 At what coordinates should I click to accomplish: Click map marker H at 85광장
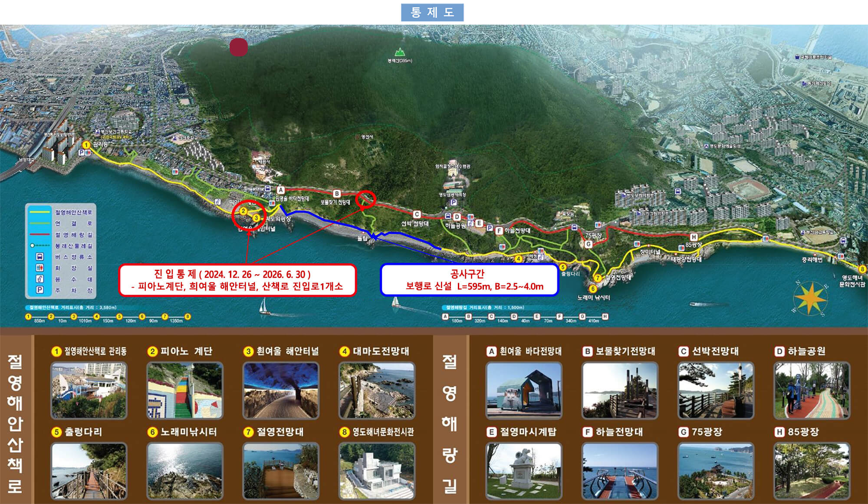point(694,237)
